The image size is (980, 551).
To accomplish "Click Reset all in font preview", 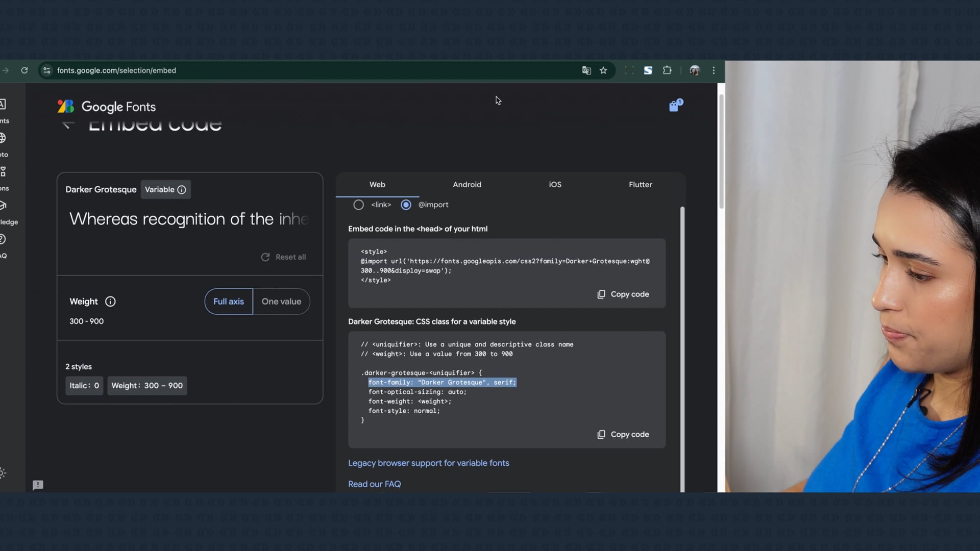I will (284, 257).
